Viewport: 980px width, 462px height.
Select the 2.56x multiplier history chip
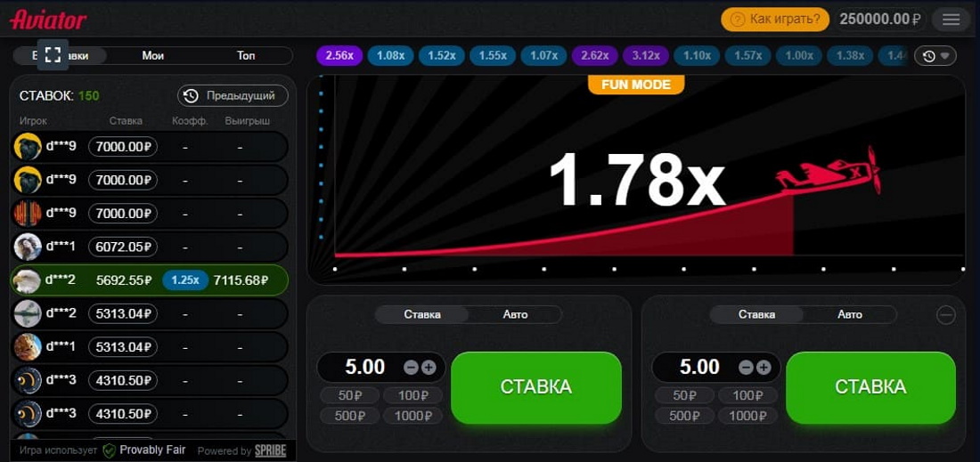coord(339,56)
